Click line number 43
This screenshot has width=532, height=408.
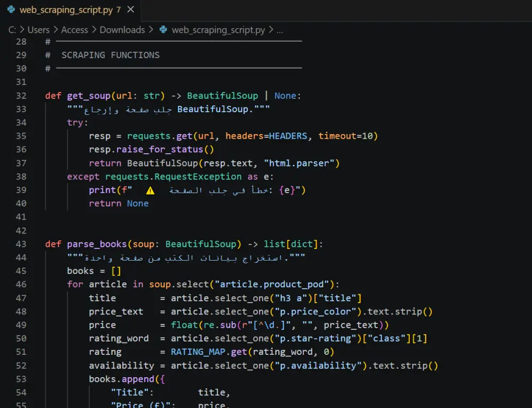click(x=21, y=244)
